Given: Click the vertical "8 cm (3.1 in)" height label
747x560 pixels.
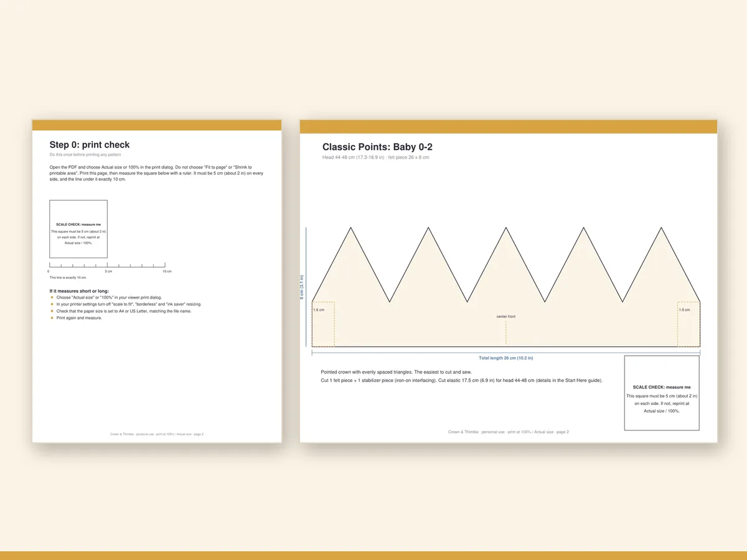Looking at the screenshot, I should (x=303, y=287).
